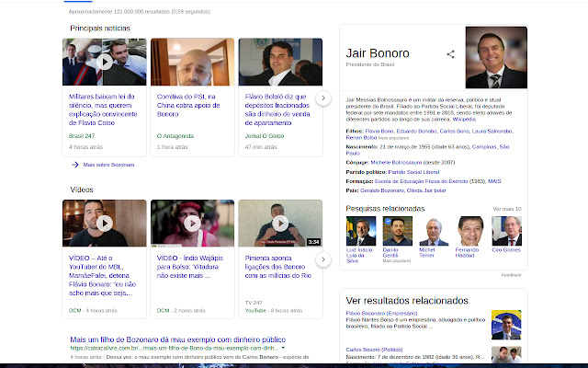Screen dimensions: 588x368
Task: Open Michelle Bolnossauro spouse link
Action: (396, 163)
